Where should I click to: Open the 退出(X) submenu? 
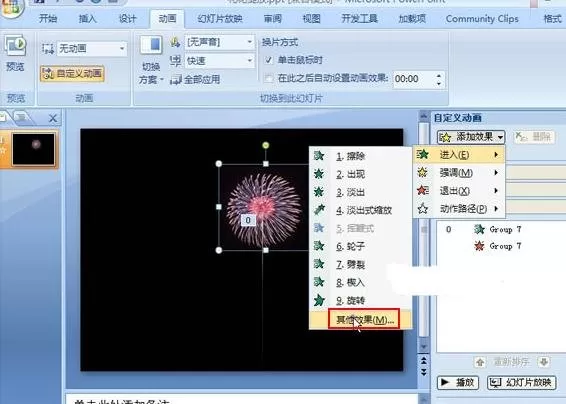[459, 190]
